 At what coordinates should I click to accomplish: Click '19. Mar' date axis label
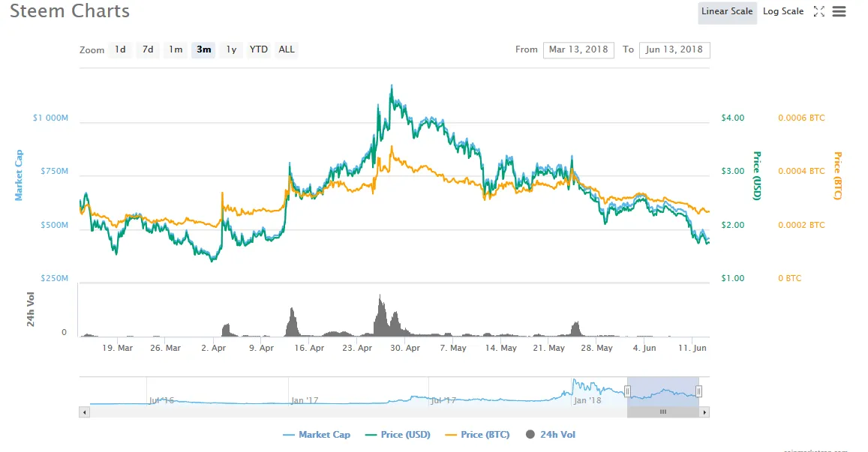117,348
